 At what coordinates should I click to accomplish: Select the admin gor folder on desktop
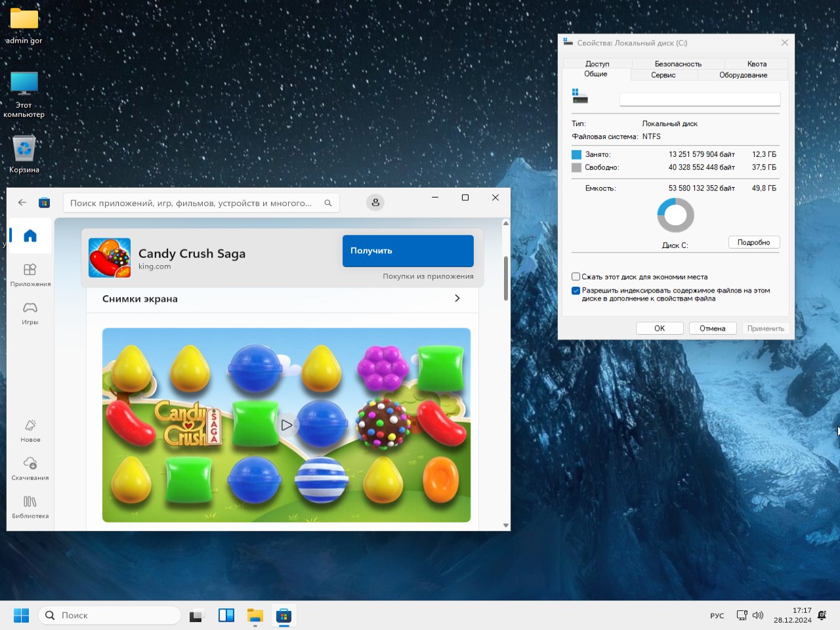click(24, 26)
